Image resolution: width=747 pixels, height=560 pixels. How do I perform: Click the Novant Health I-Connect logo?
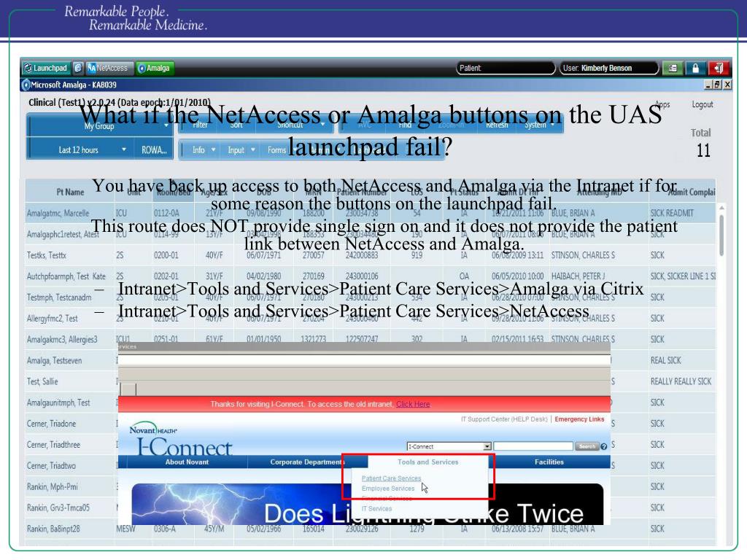tap(180, 437)
